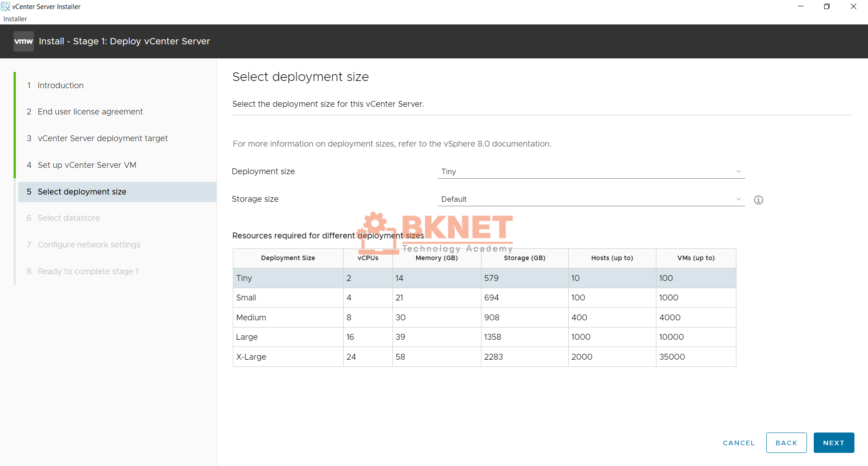Click the NEXT button
868x466 pixels.
(x=833, y=442)
